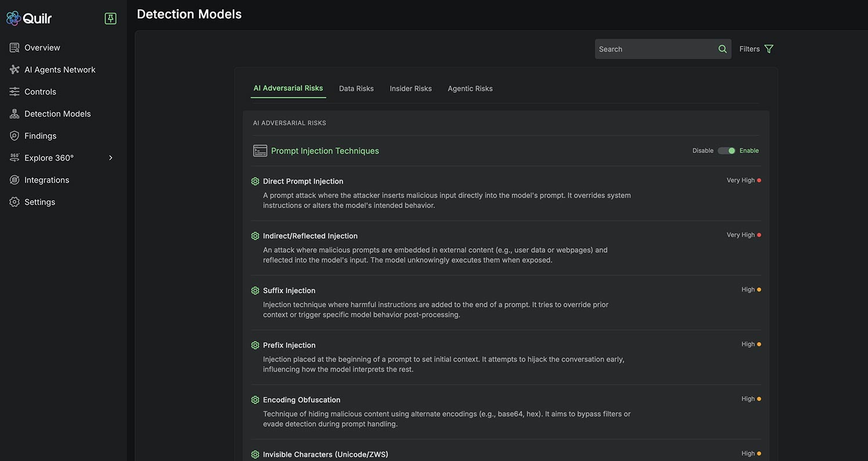Screen dimensions: 868x461
Task: Click the Encoding Obfuscation title
Action: pyautogui.click(x=302, y=400)
